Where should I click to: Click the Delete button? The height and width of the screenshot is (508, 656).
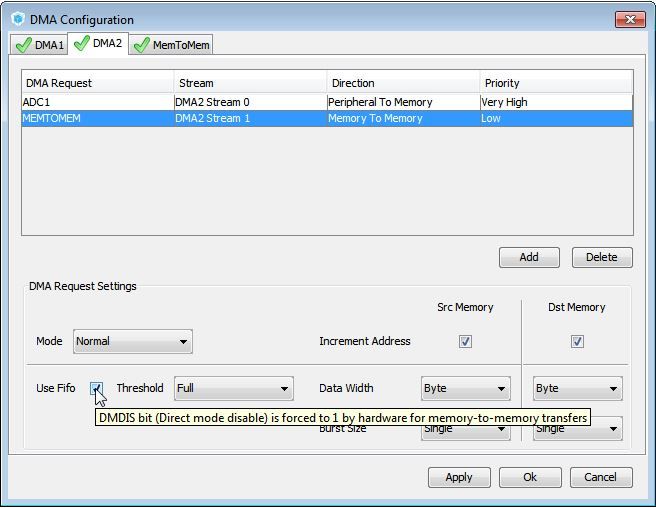point(602,257)
